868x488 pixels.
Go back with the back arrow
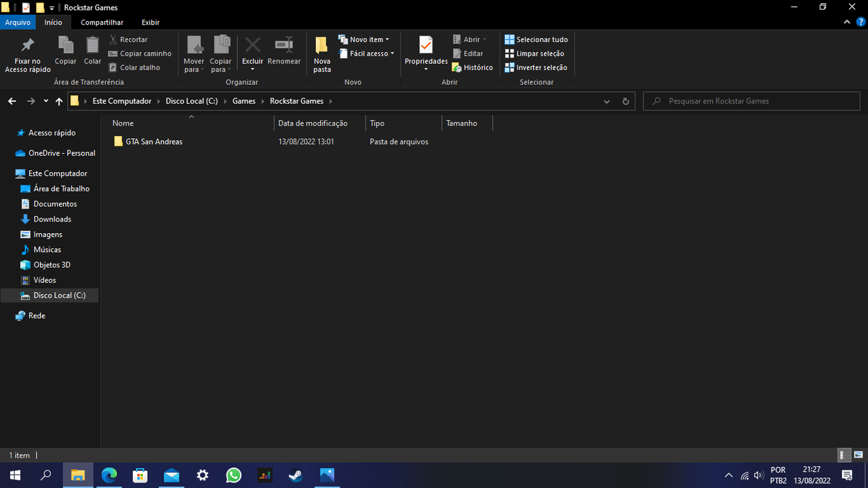click(x=12, y=101)
